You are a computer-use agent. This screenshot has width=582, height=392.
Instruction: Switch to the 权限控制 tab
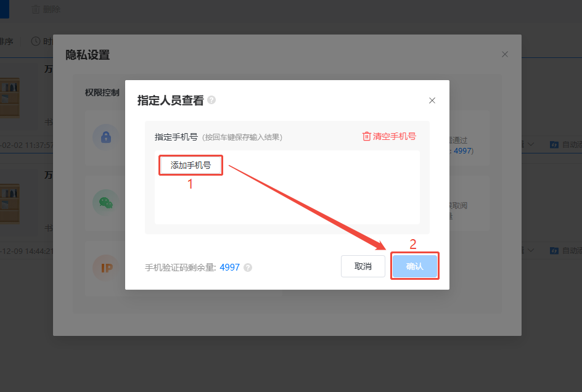(x=102, y=92)
